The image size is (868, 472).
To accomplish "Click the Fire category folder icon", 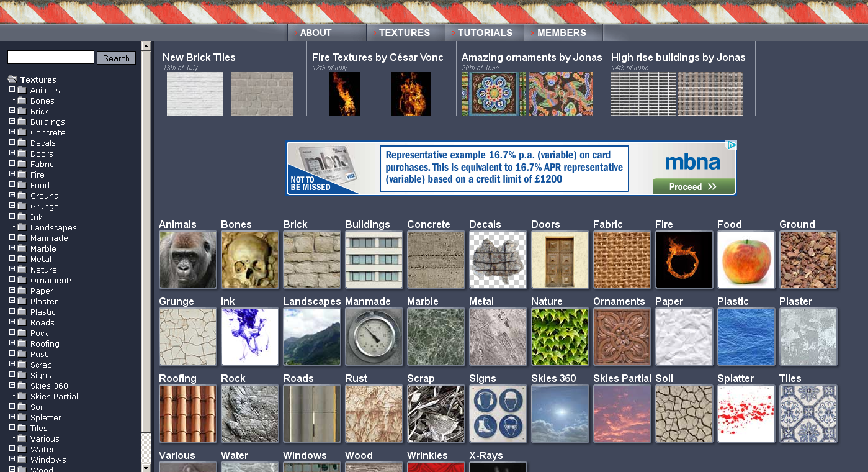I will pos(21,175).
